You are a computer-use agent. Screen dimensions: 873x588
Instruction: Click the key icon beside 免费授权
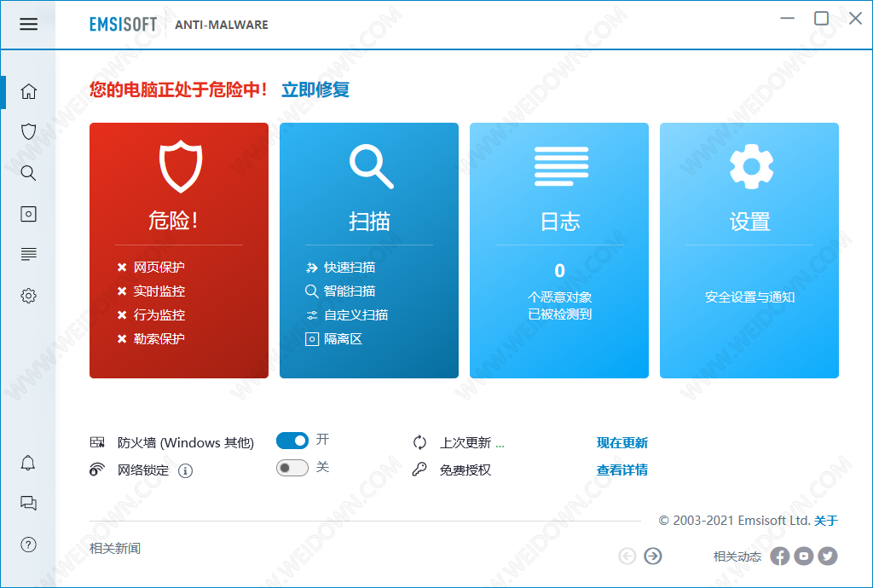pyautogui.click(x=419, y=470)
